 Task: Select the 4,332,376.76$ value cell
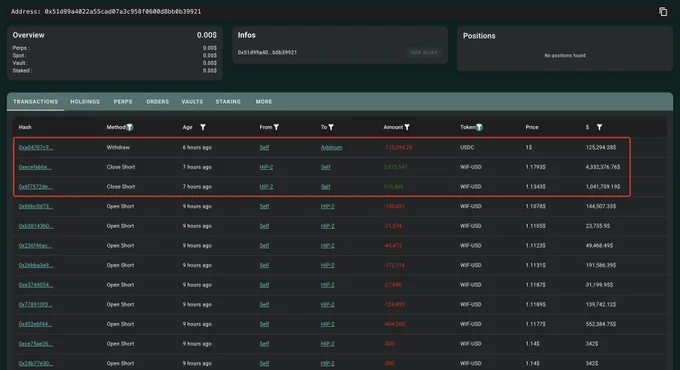point(603,167)
